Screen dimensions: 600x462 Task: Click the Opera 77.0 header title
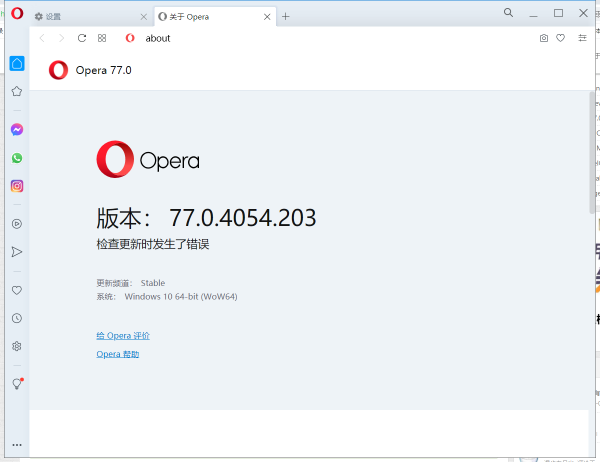click(103, 70)
